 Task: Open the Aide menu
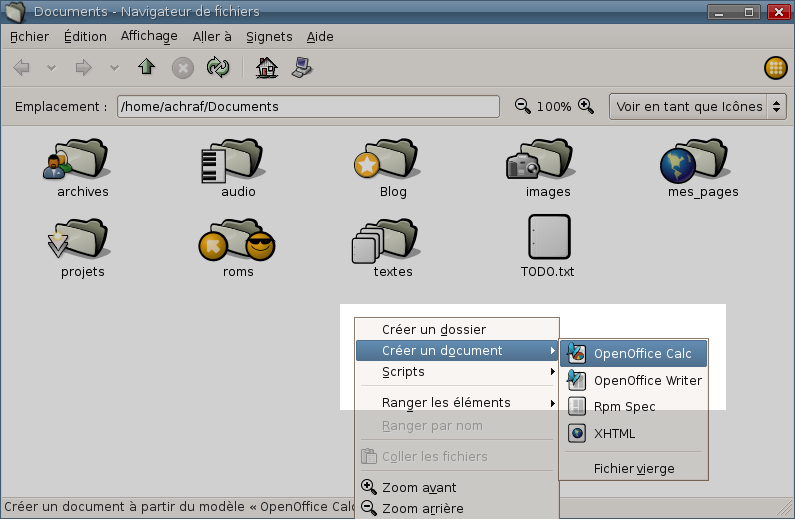pyautogui.click(x=320, y=36)
